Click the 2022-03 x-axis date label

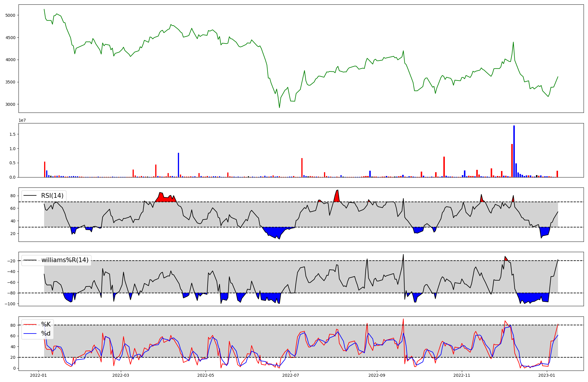(121, 375)
